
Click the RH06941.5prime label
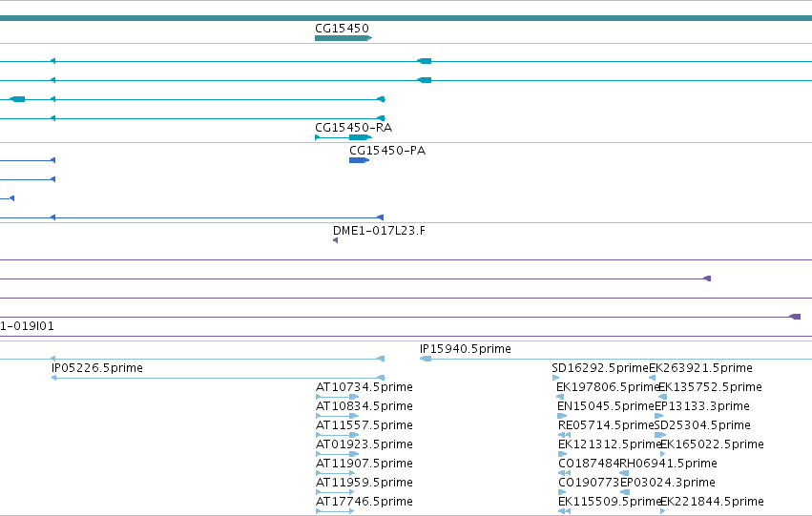(x=668, y=464)
